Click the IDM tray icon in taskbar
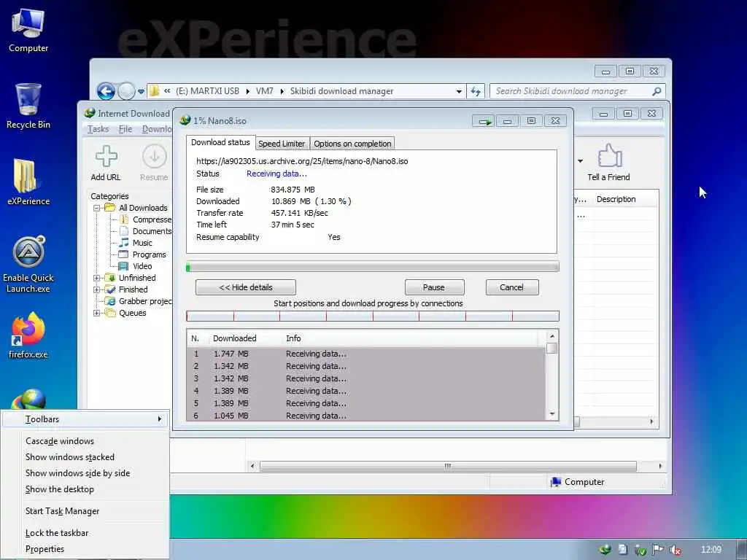 pyautogui.click(x=605, y=550)
